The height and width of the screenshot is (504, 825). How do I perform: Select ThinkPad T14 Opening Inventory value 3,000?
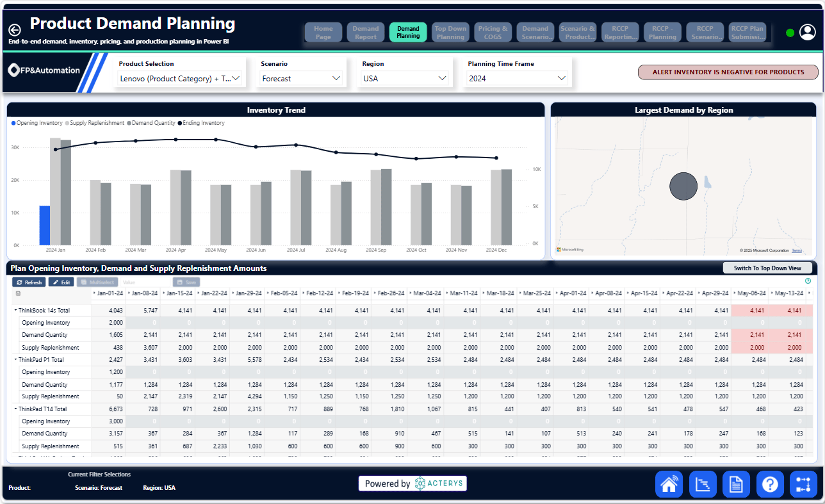pos(108,421)
